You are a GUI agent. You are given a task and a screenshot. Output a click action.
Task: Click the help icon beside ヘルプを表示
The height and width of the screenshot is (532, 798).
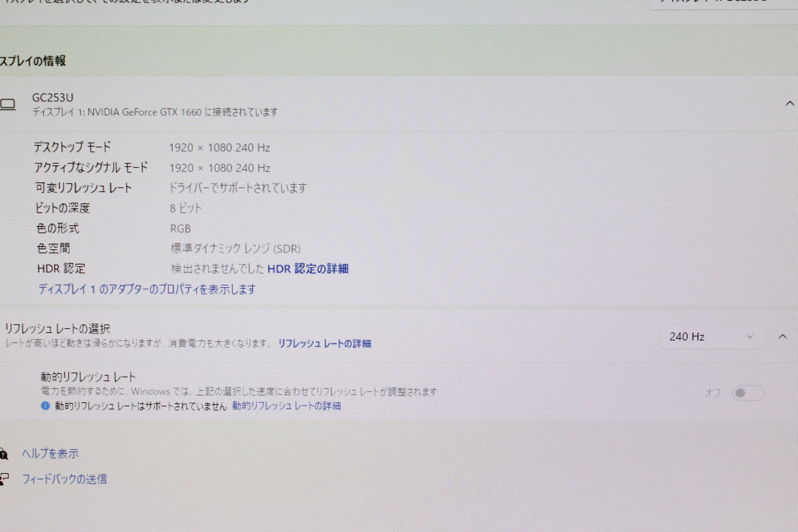point(3,454)
